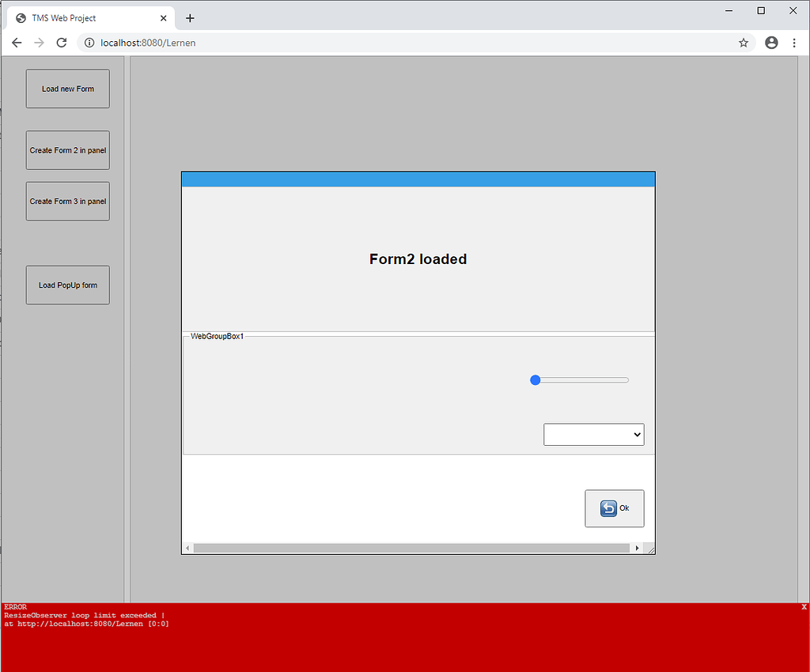Open a new browser tab
This screenshot has height=672, width=810.
click(x=190, y=18)
